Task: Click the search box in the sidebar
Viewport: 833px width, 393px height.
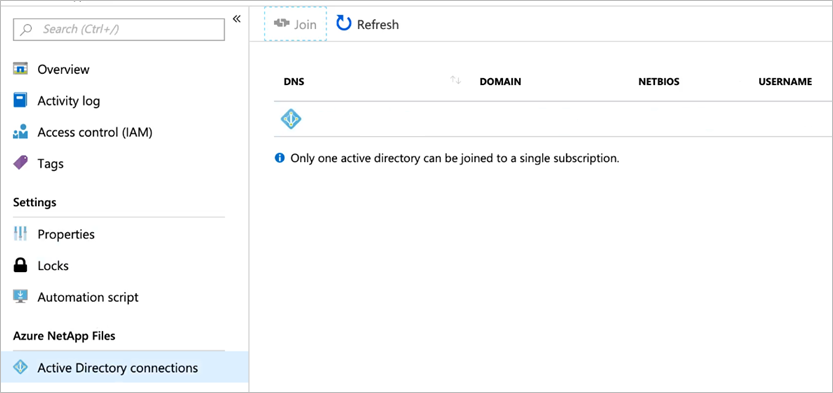Action: click(x=119, y=29)
